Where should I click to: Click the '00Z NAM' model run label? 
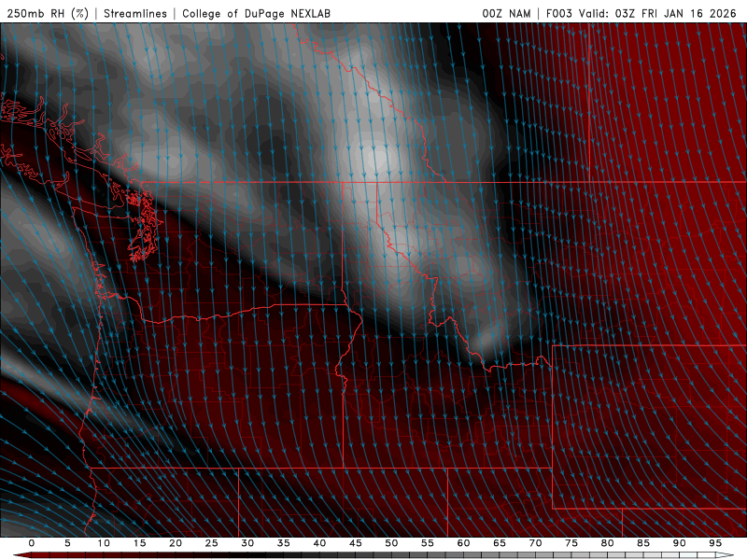pos(506,13)
